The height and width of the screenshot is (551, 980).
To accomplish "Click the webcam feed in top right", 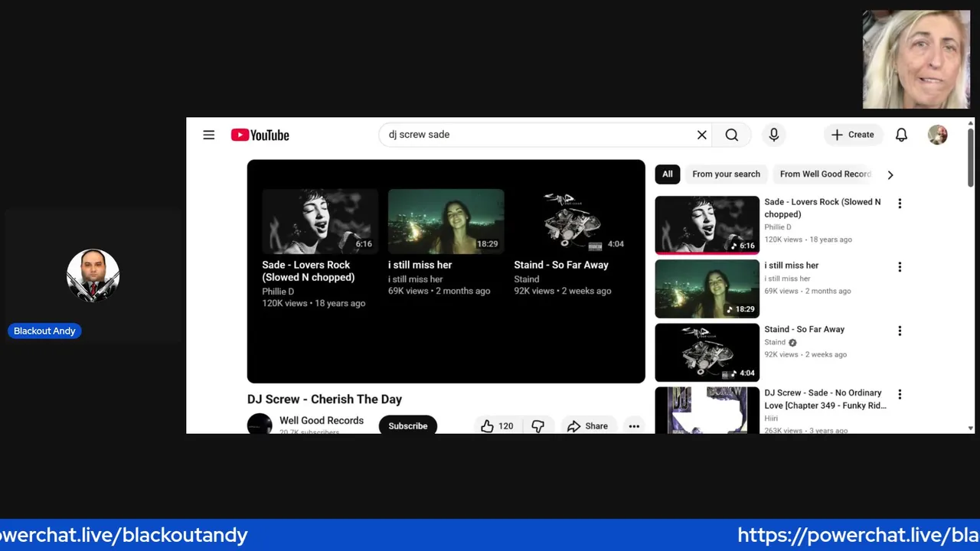I will [x=916, y=59].
